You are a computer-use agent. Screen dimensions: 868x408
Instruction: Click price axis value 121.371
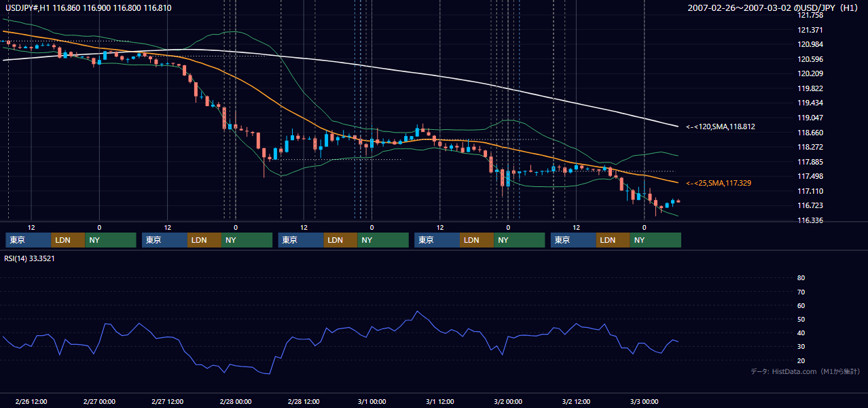click(810, 30)
